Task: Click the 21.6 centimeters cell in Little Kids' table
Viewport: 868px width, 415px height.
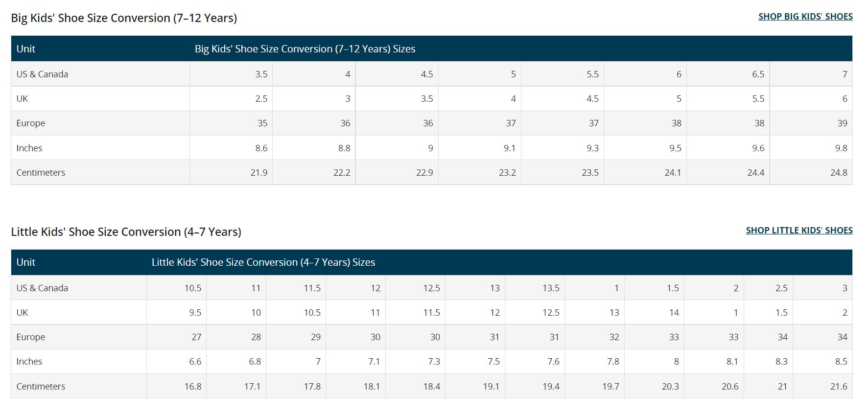Action: pyautogui.click(x=838, y=387)
